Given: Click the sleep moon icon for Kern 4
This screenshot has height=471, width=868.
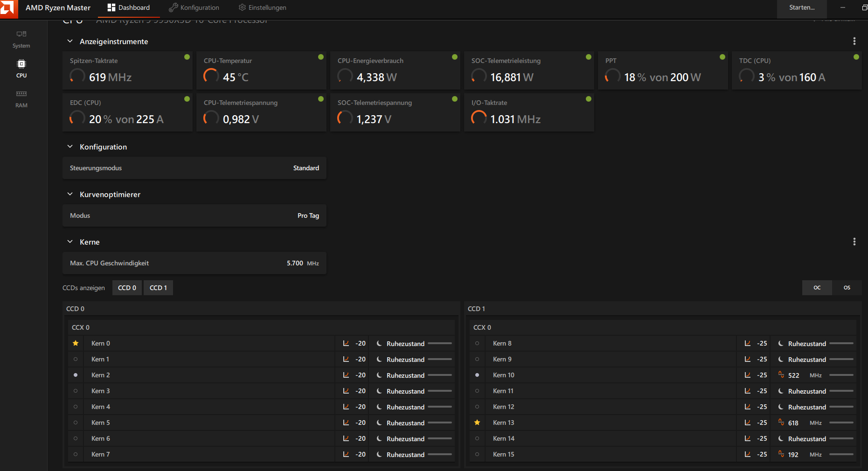Looking at the screenshot, I should tap(379, 407).
